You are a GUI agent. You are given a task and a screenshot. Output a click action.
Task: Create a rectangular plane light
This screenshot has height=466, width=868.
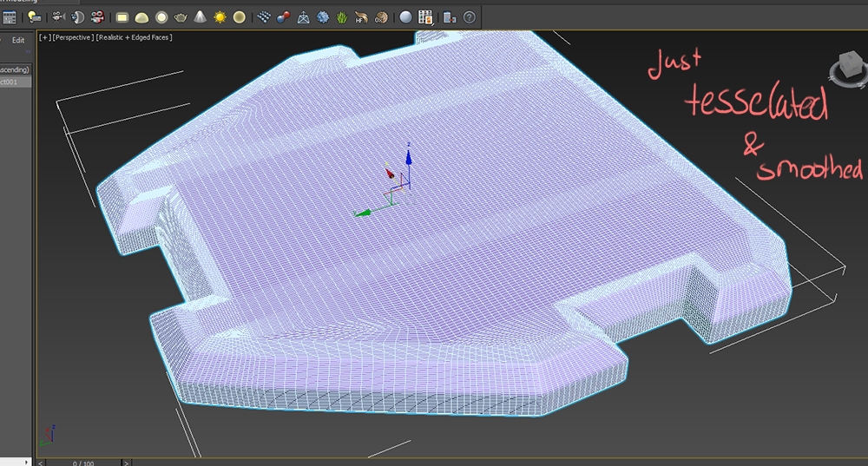[x=122, y=17]
